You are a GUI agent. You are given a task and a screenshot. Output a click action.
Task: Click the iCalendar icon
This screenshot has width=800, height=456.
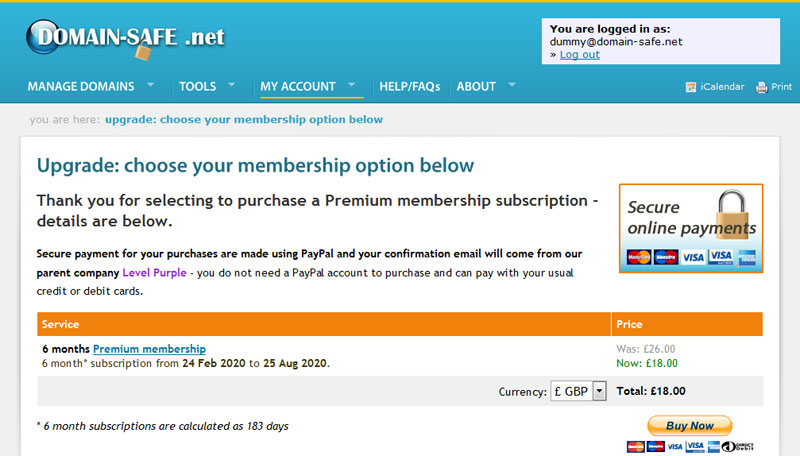click(690, 87)
